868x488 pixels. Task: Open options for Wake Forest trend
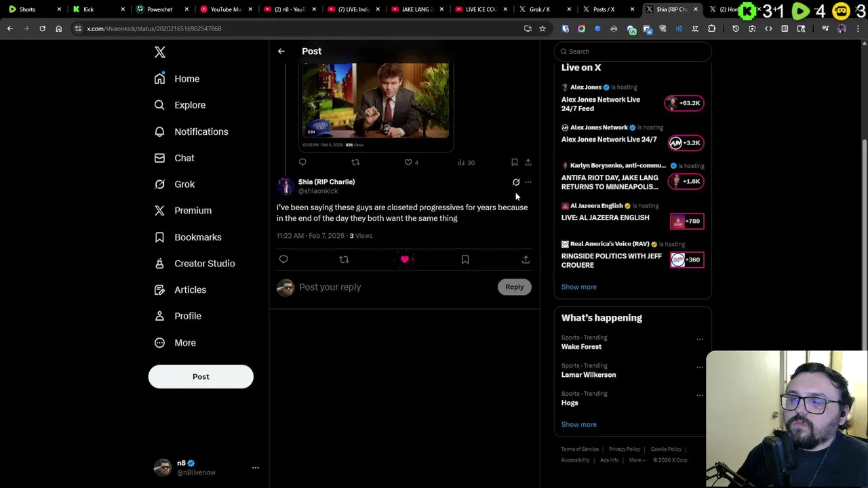(700, 340)
